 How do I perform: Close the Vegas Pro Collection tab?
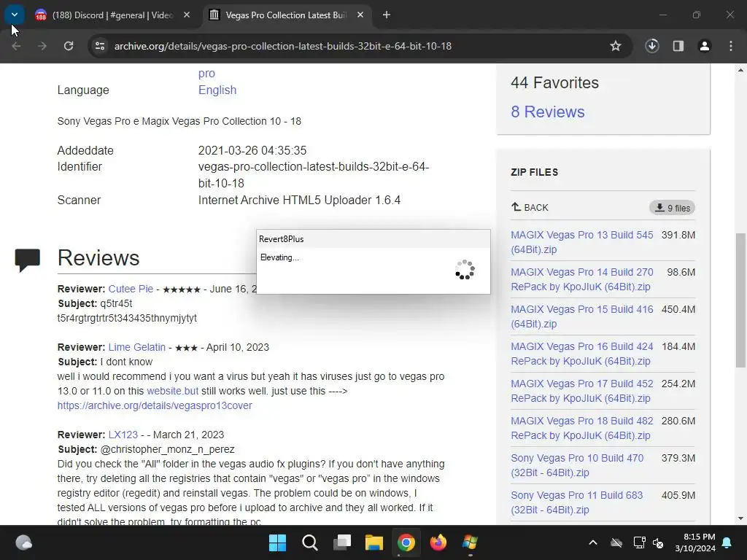360,15
